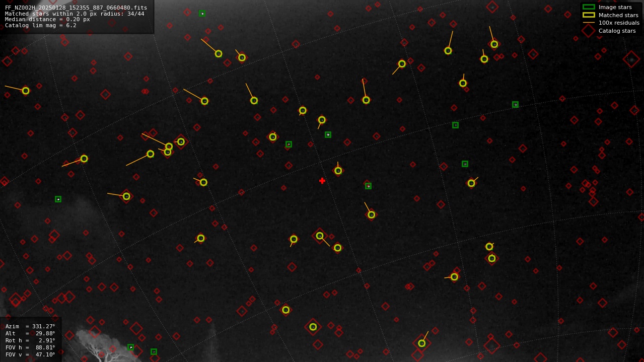Click the '100x residuals' legend label
The width and height of the screenshot is (644, 362).
(619, 23)
